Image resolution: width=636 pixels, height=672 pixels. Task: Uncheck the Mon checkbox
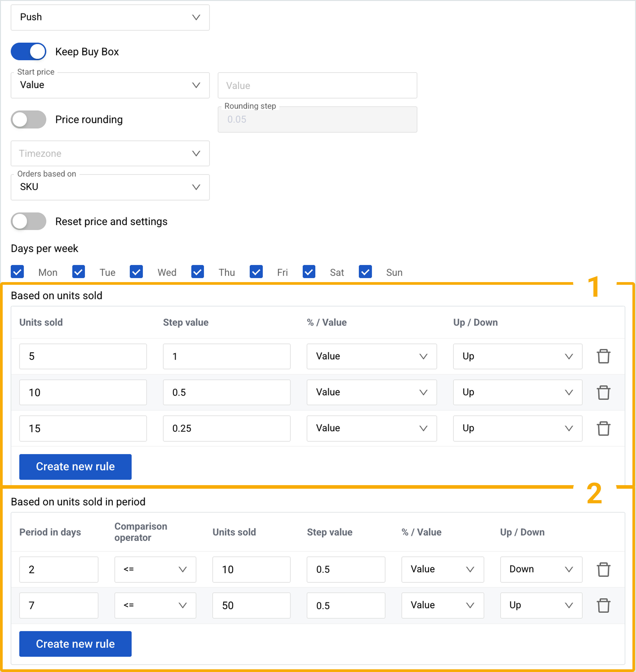tap(17, 272)
